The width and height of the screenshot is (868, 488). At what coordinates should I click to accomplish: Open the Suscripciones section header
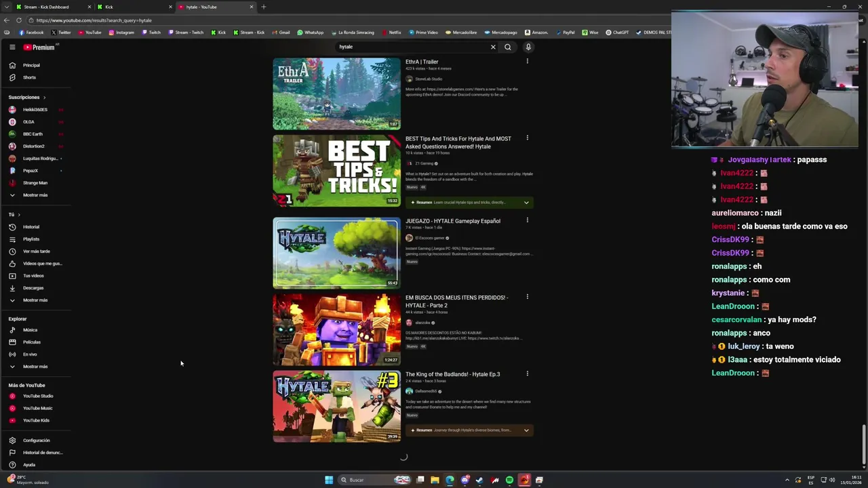coord(27,97)
